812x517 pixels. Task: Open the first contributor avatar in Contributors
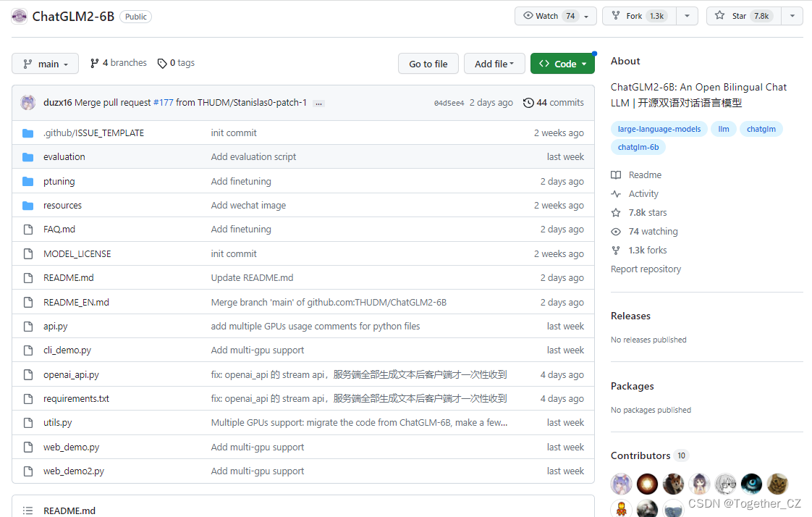(621, 484)
